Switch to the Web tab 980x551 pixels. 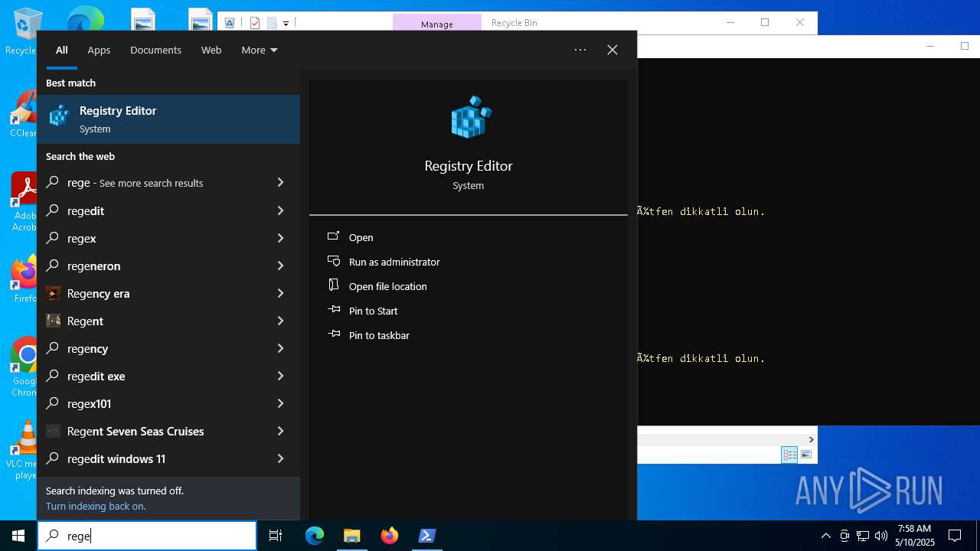pos(211,50)
